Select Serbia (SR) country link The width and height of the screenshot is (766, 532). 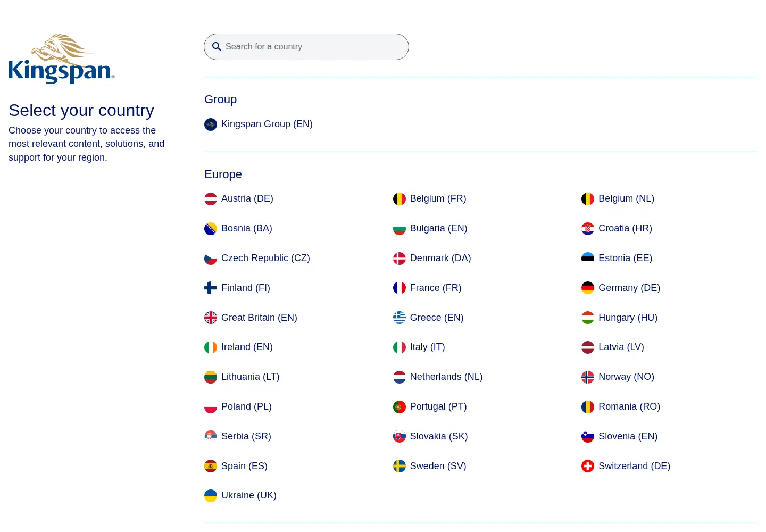point(238,436)
